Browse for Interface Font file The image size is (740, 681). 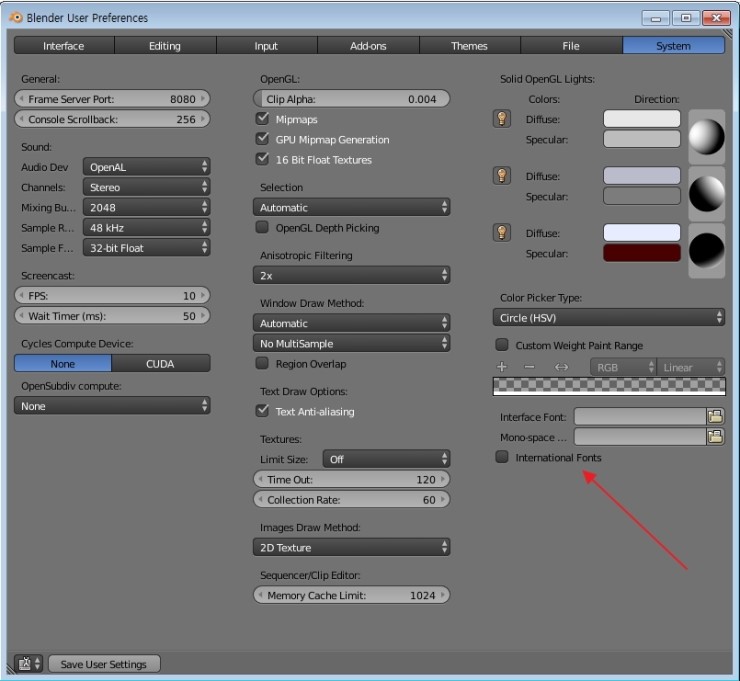point(715,417)
